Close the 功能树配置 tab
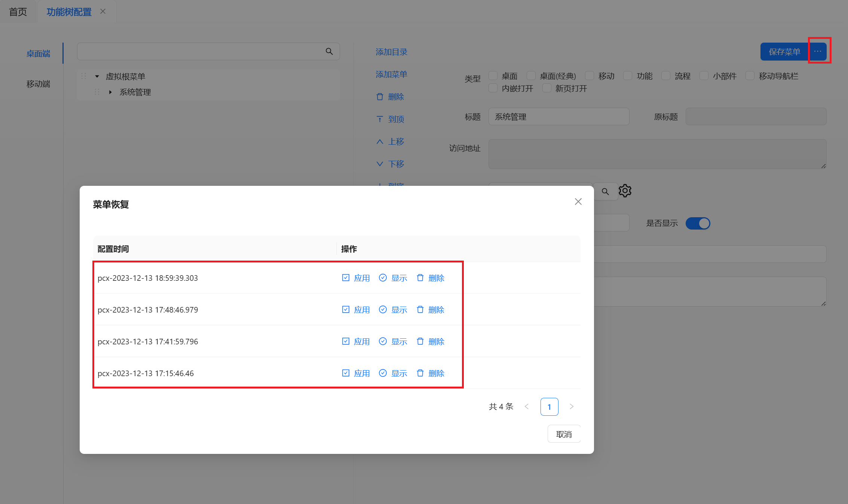The image size is (848, 504). [103, 12]
